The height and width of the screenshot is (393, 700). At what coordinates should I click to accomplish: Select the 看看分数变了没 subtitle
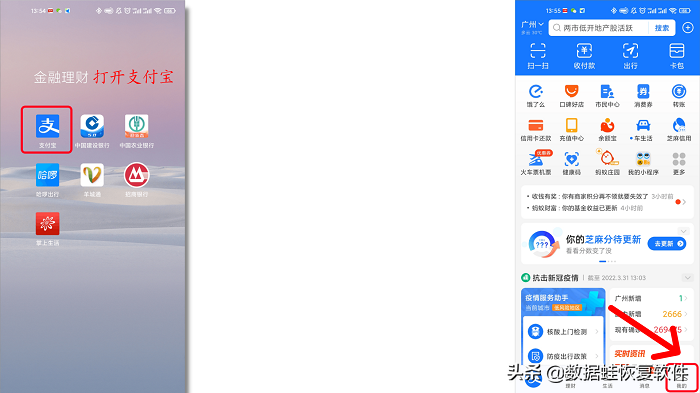[x=589, y=251]
